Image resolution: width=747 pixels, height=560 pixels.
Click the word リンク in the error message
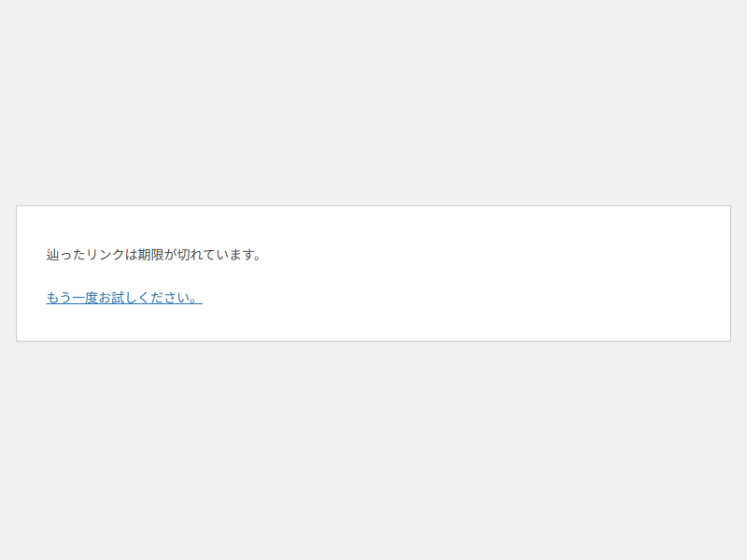106,255
